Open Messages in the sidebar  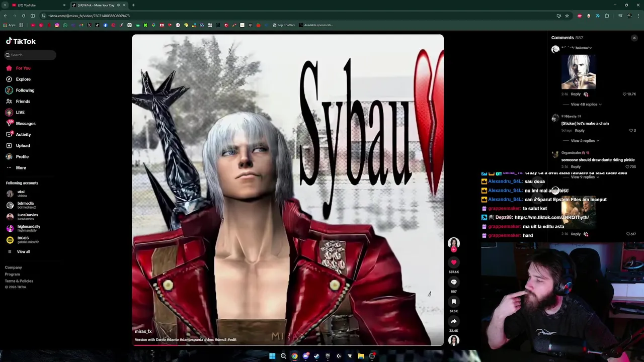(x=21, y=124)
